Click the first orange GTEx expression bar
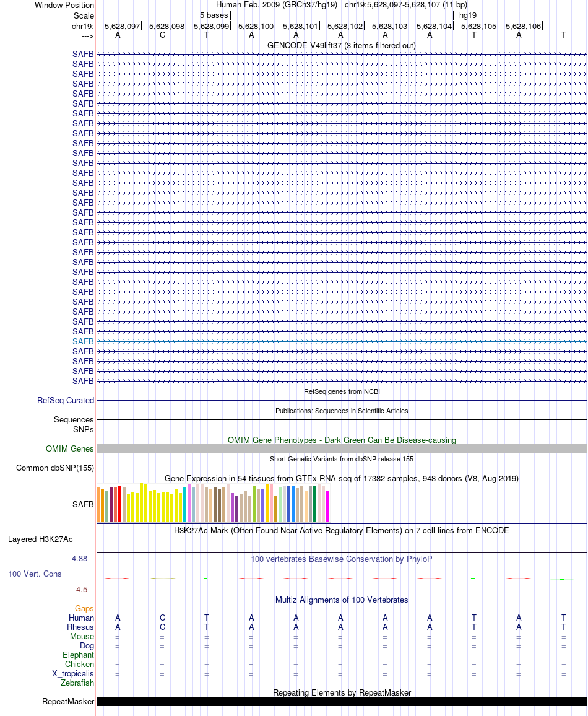The width and height of the screenshot is (588, 716). pyautogui.click(x=98, y=505)
